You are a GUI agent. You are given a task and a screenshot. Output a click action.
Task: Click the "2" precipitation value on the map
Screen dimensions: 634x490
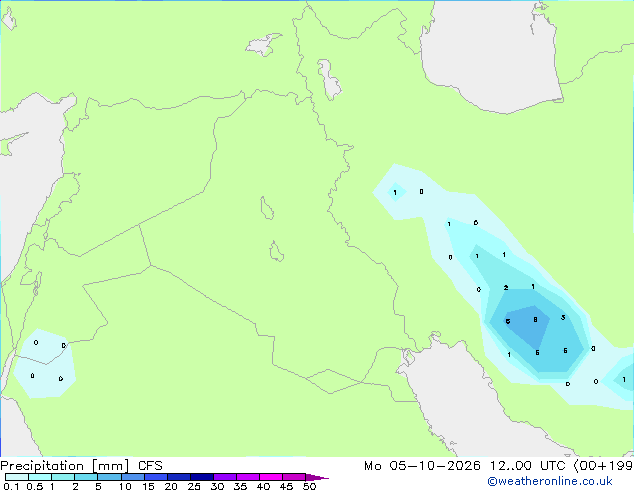506,288
